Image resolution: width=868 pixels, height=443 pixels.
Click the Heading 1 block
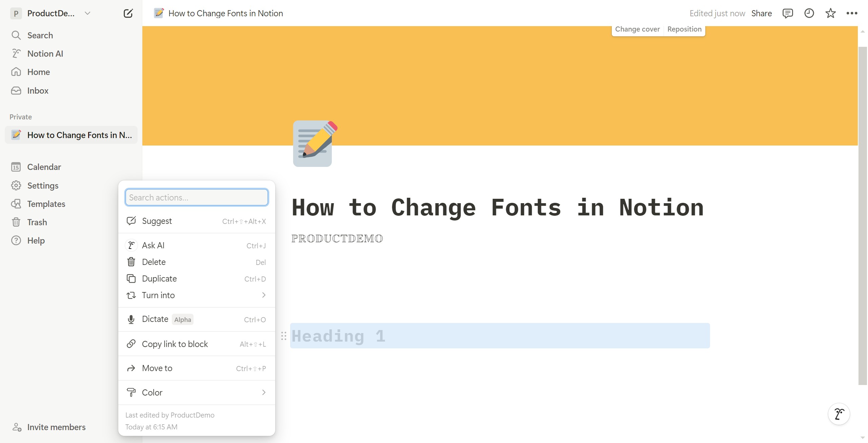[500, 336]
